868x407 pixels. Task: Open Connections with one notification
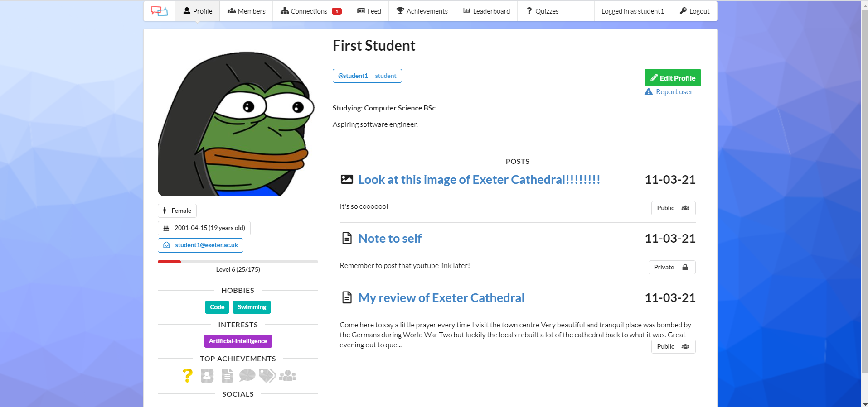click(310, 11)
